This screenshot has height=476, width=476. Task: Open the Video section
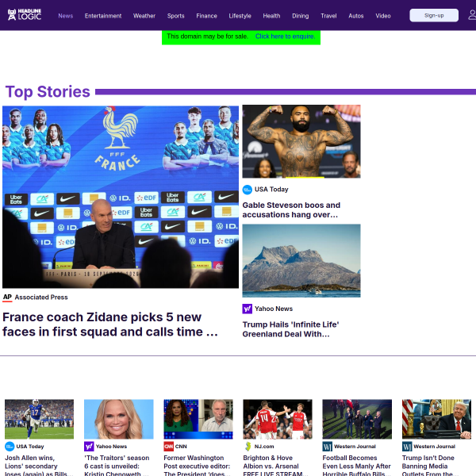pyautogui.click(x=383, y=16)
